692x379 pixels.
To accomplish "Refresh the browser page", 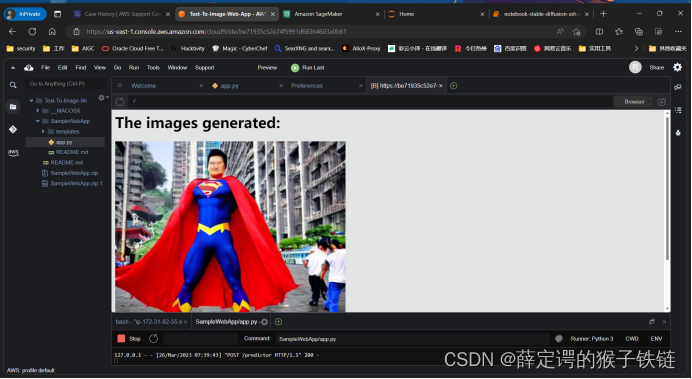I will click(32, 32).
